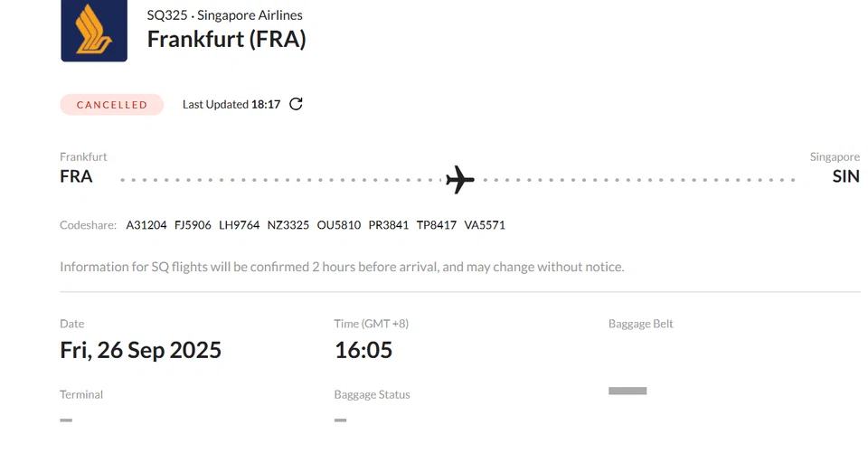Click the arrival time 16:05

363,350
